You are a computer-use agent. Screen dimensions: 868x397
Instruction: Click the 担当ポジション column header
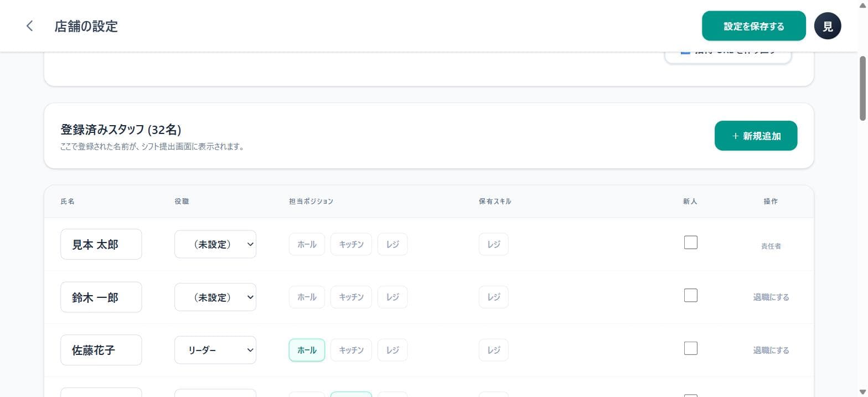(x=311, y=202)
